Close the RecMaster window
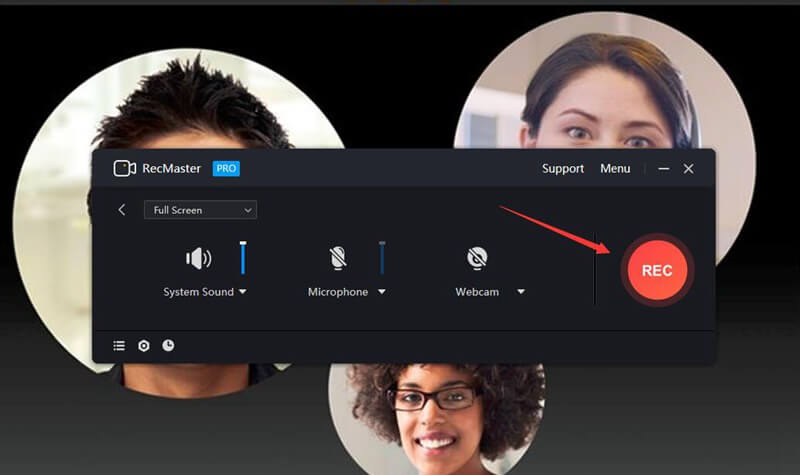 point(689,169)
